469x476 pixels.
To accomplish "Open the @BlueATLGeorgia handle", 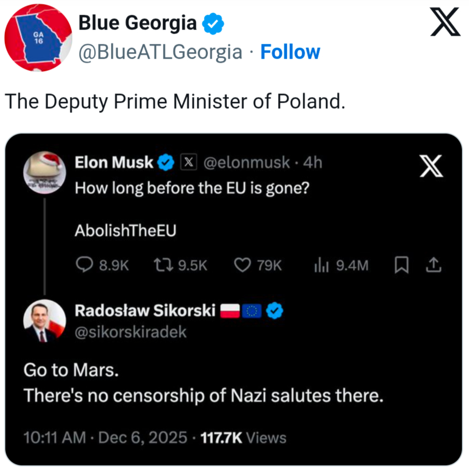I will tap(160, 52).
